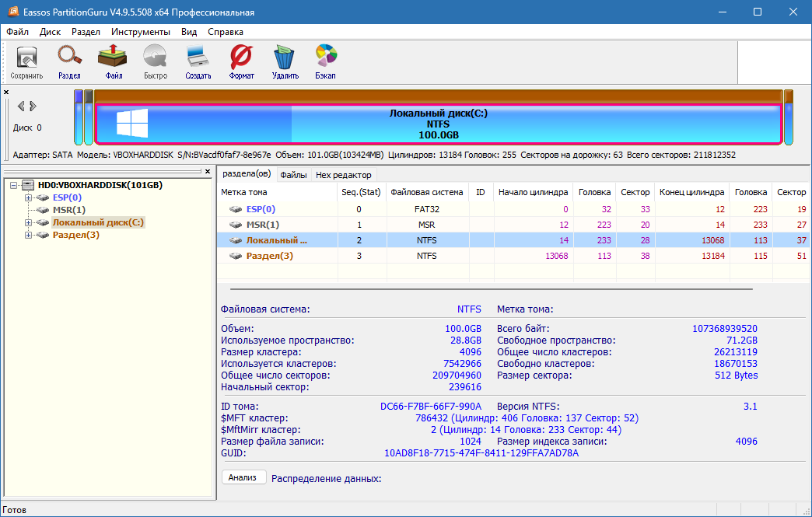812x517 pixels.
Task: Open the Справка menu
Action: pyautogui.click(x=226, y=32)
